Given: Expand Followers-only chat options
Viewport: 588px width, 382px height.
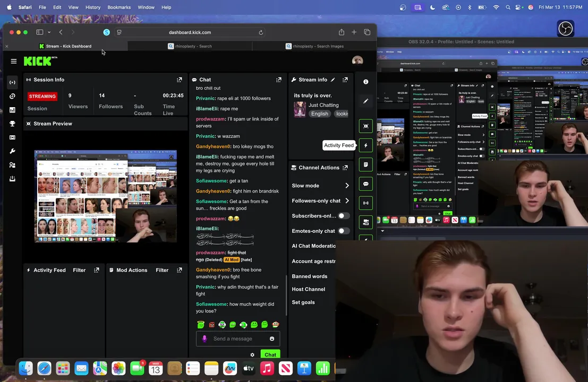Looking at the screenshot, I should coord(347,201).
